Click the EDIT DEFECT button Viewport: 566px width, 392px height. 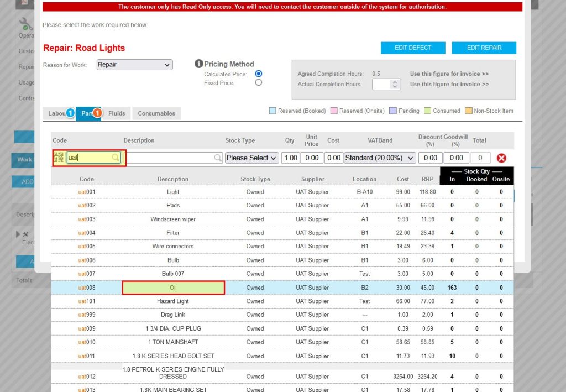tap(412, 48)
